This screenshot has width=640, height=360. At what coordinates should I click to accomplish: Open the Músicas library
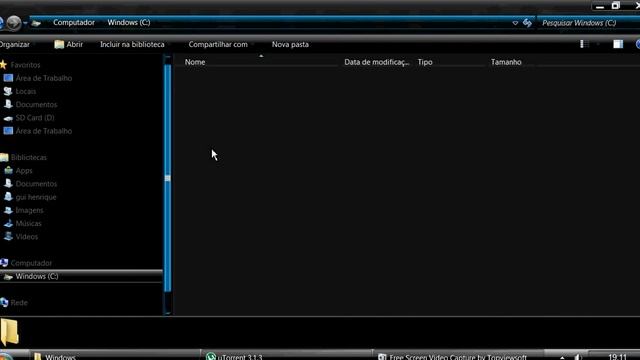(29, 223)
